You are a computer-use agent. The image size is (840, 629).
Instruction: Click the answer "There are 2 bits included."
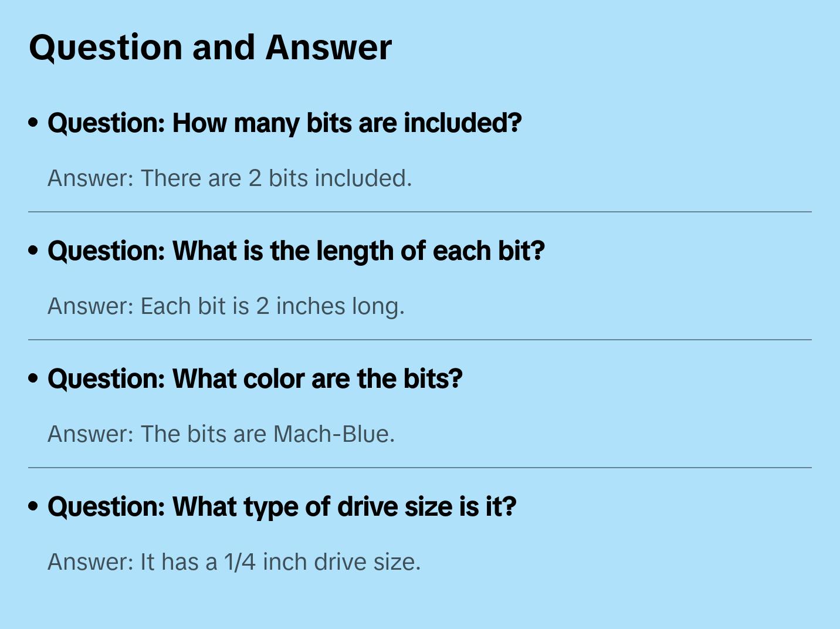coord(230,178)
